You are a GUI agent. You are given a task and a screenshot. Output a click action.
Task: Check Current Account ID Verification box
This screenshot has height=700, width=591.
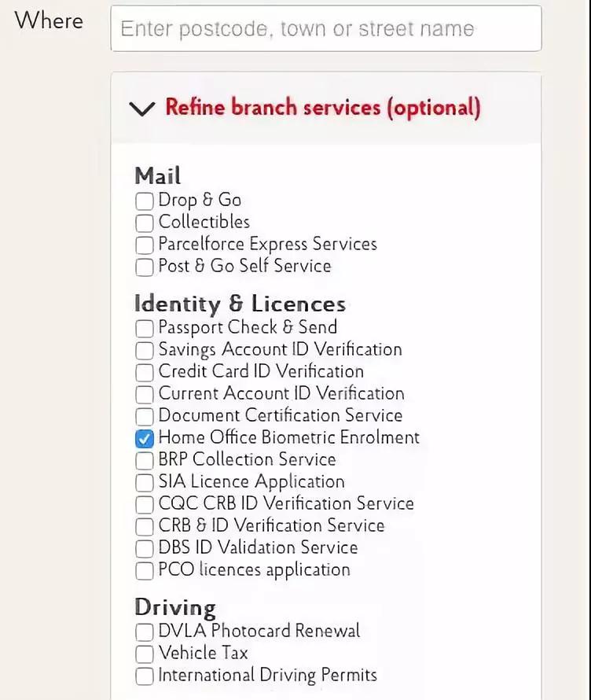point(145,395)
